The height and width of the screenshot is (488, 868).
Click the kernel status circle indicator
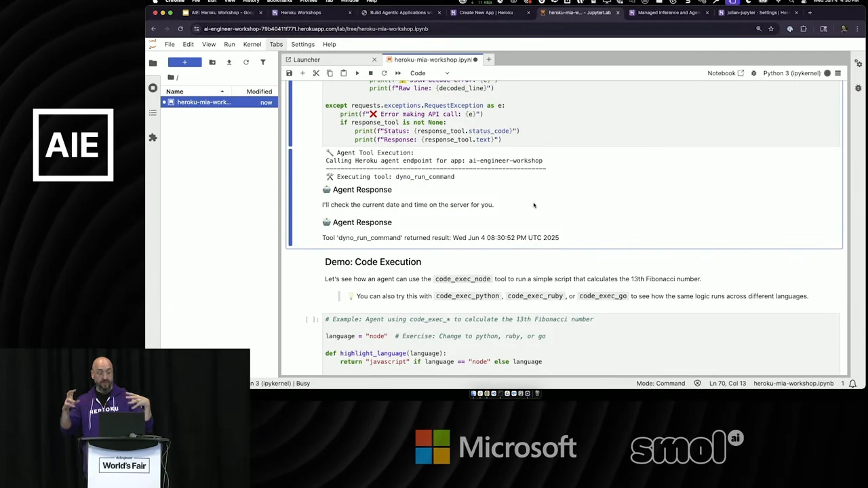tap(827, 73)
